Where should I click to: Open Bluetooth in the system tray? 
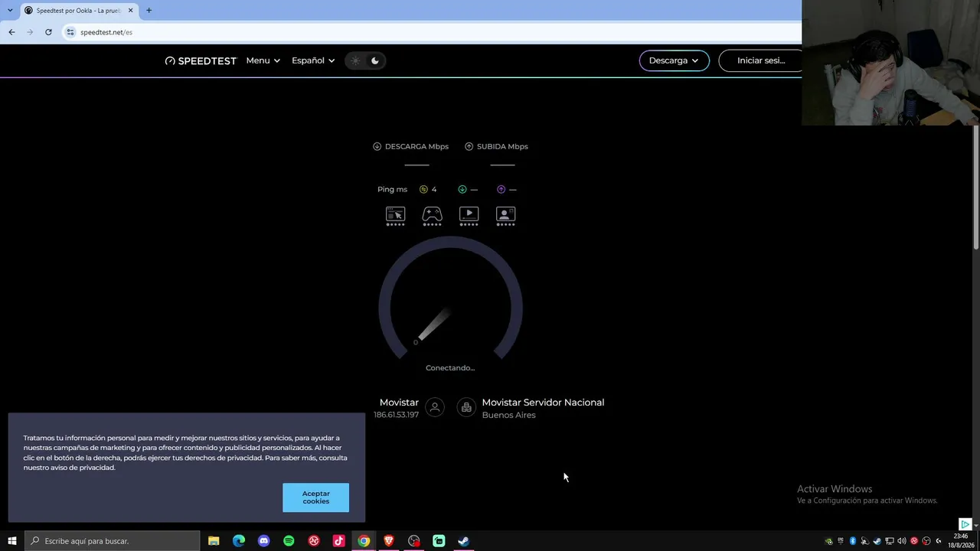[x=853, y=541]
